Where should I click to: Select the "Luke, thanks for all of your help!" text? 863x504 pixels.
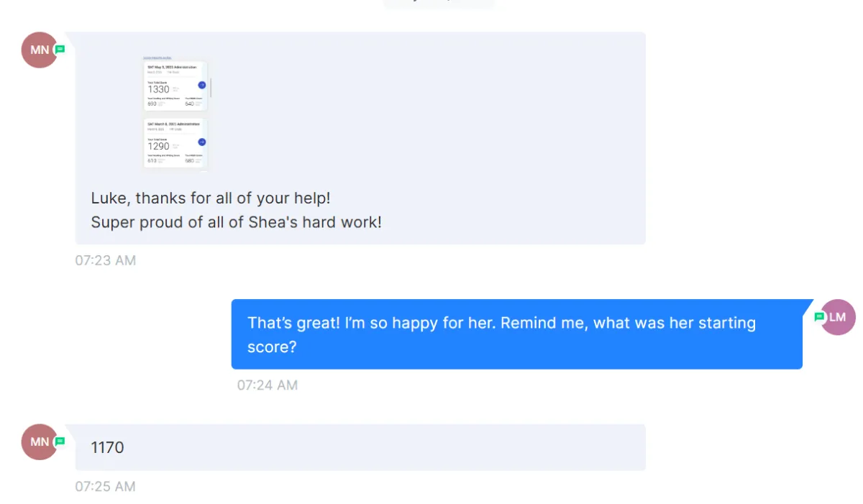click(210, 198)
